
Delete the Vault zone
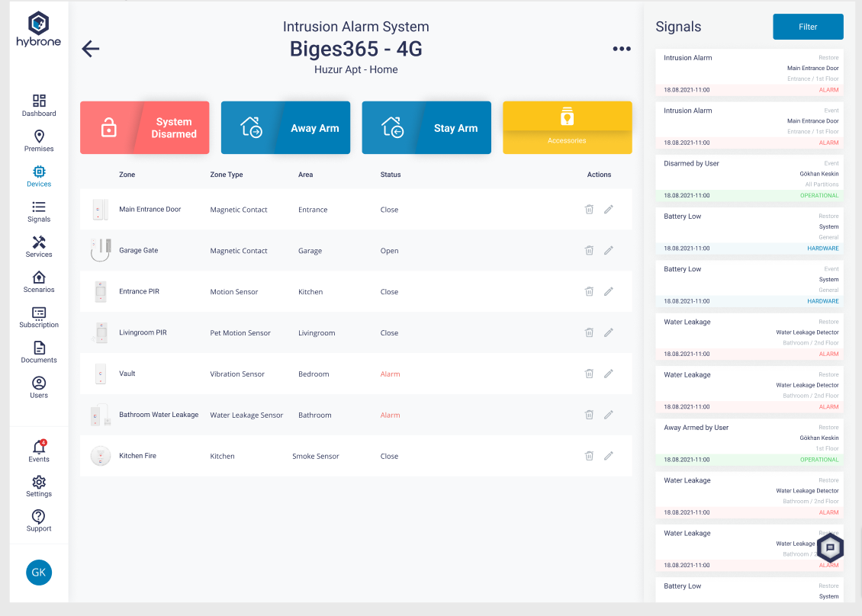coord(590,374)
